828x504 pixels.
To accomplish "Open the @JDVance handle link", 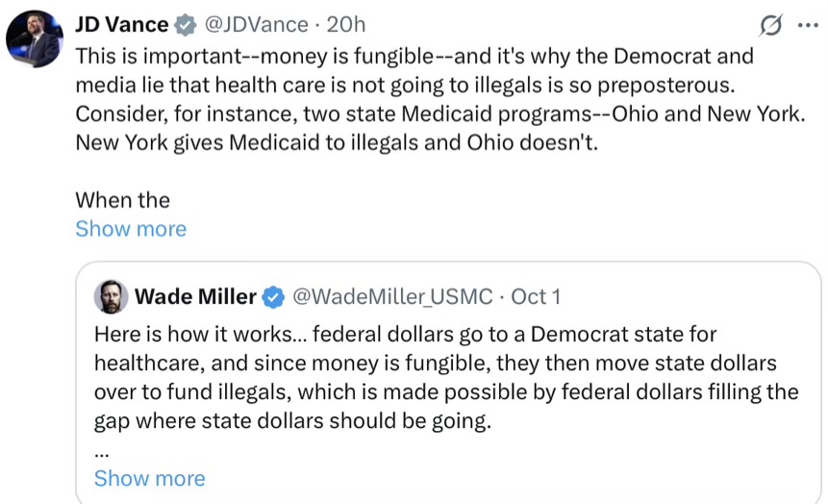I will [255, 24].
